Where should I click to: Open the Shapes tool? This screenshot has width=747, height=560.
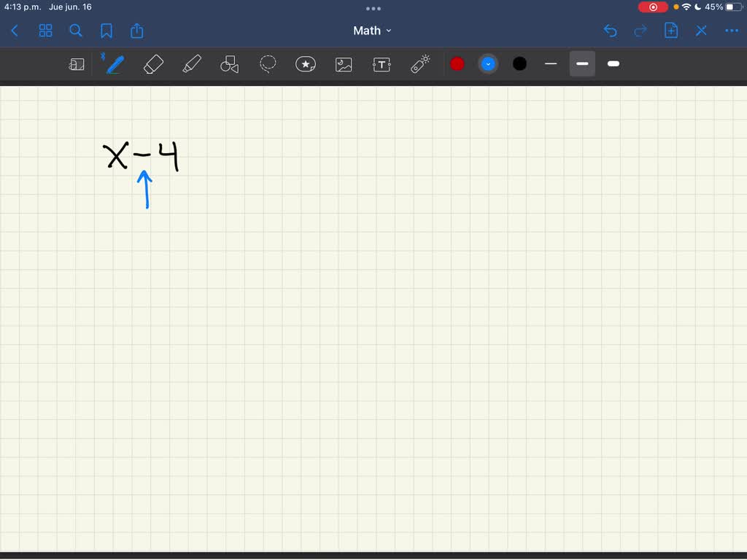230,64
